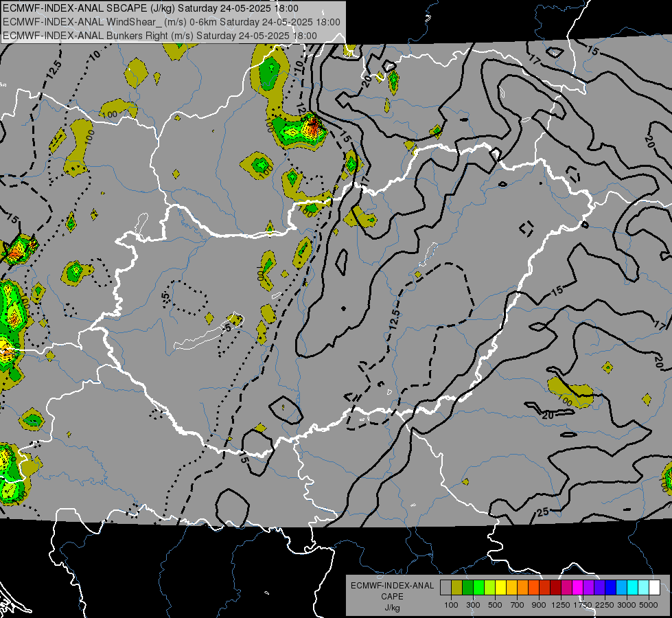Click the white swatch at legend end
This screenshot has height=618, width=672.
click(x=654, y=587)
